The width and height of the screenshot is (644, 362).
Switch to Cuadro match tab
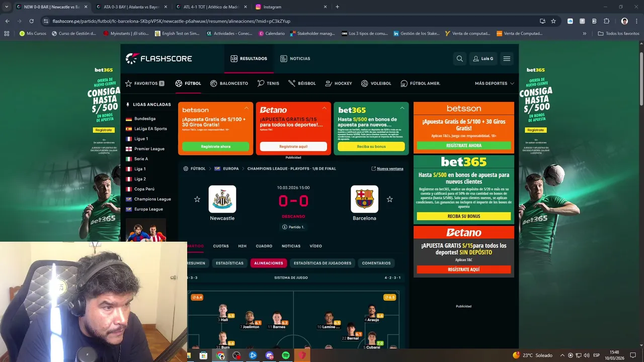click(264, 246)
